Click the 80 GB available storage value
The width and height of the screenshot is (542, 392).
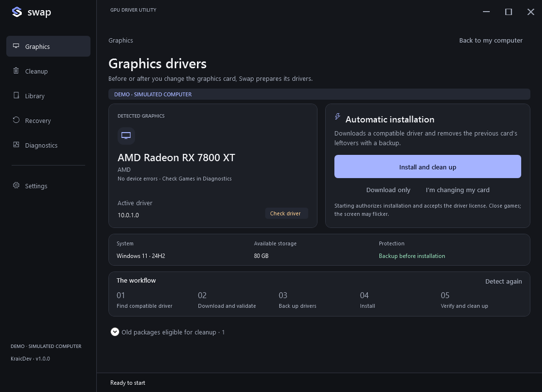point(261,256)
